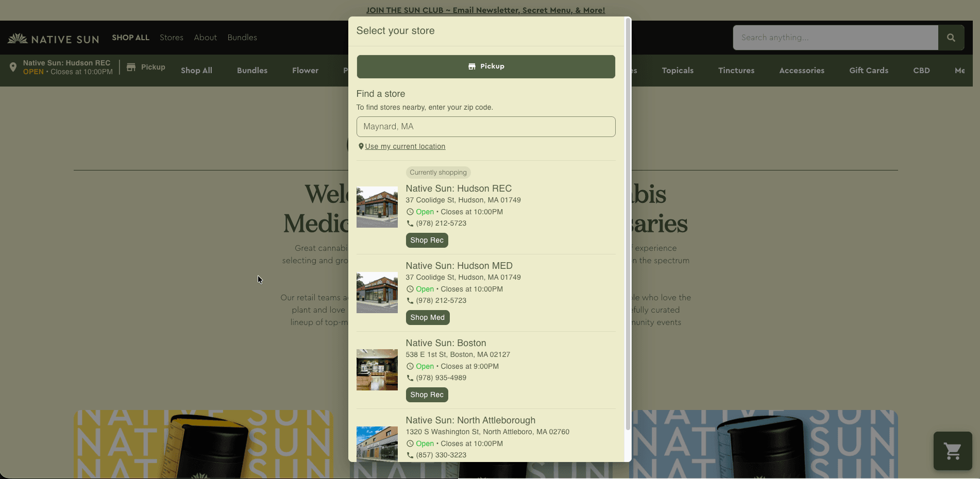980x479 pixels.
Task: Click the phone icon for North Attleborough
Action: pos(410,455)
